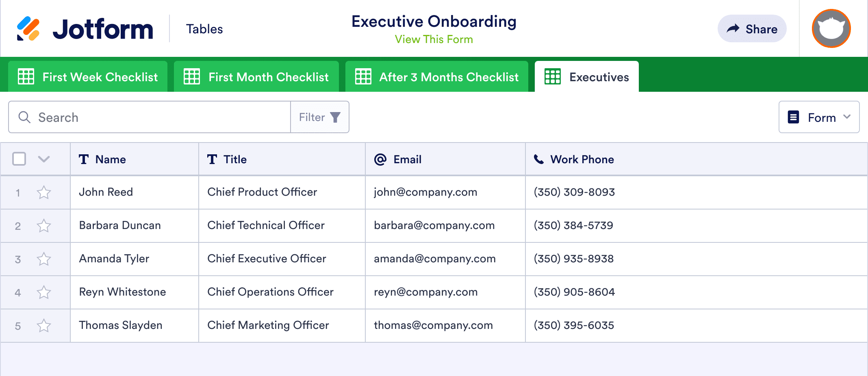868x376 pixels.
Task: Click the Share button
Action: click(x=752, y=28)
